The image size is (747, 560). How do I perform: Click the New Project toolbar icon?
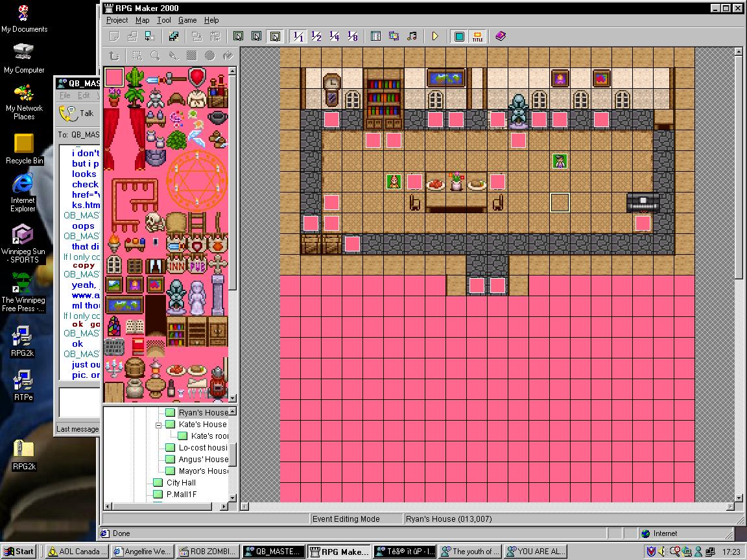pos(114,36)
